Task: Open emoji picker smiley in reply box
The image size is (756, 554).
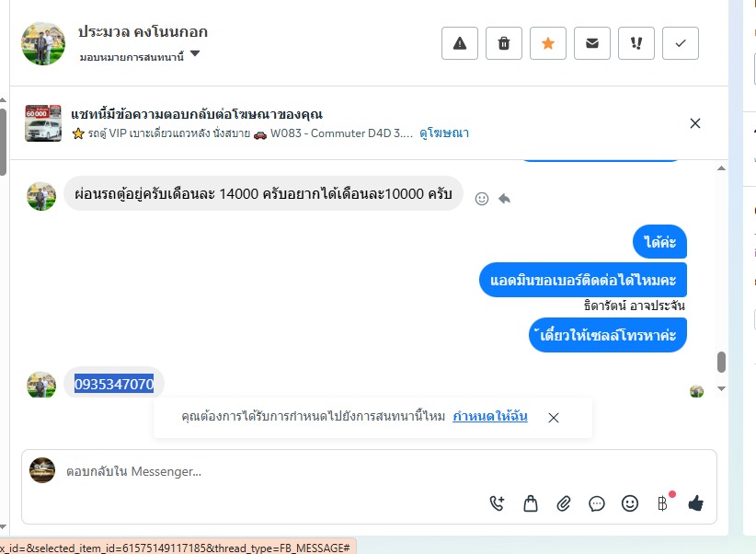Action: point(630,503)
